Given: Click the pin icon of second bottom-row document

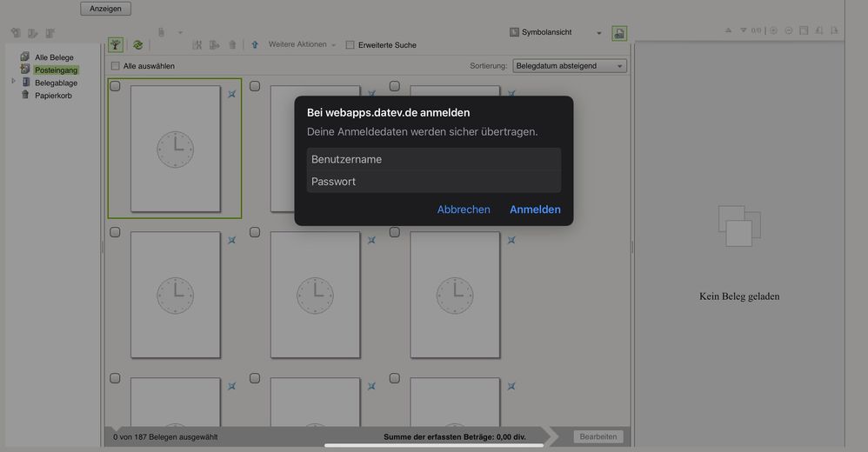Looking at the screenshot, I should (371, 386).
